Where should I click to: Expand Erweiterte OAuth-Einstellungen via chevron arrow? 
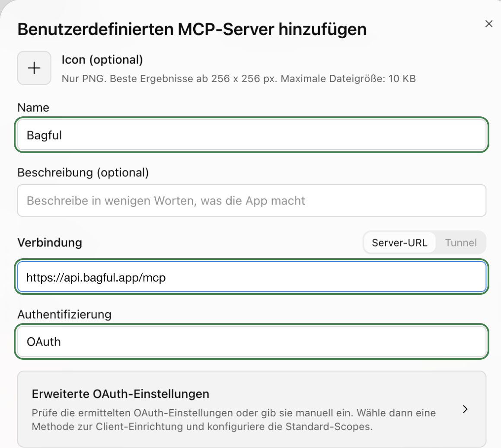pyautogui.click(x=465, y=409)
